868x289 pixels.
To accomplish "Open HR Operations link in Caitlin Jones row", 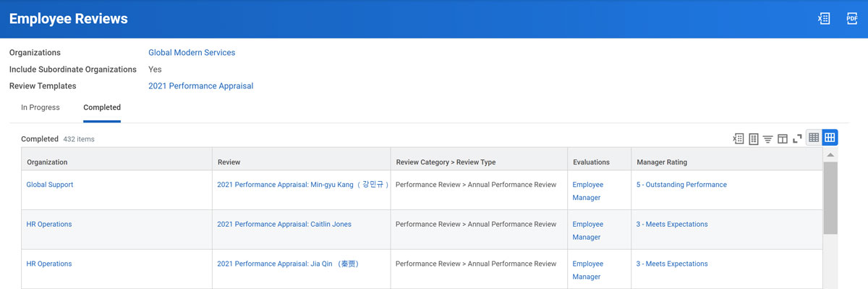I will point(49,225).
